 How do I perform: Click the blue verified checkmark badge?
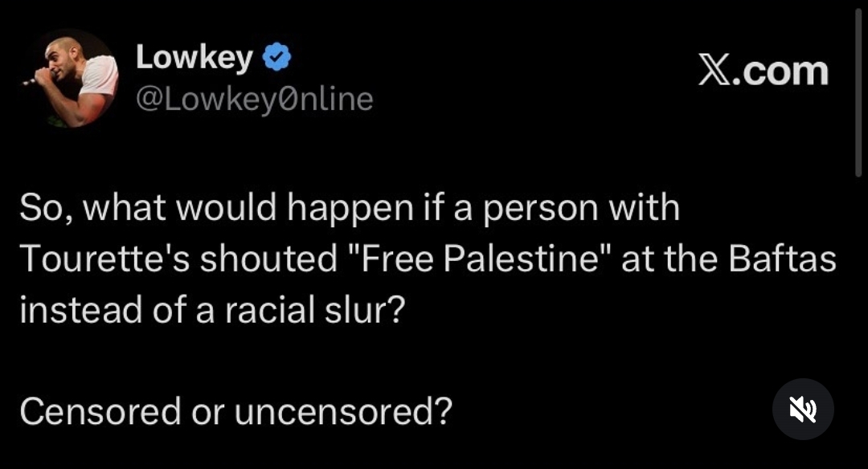278,58
